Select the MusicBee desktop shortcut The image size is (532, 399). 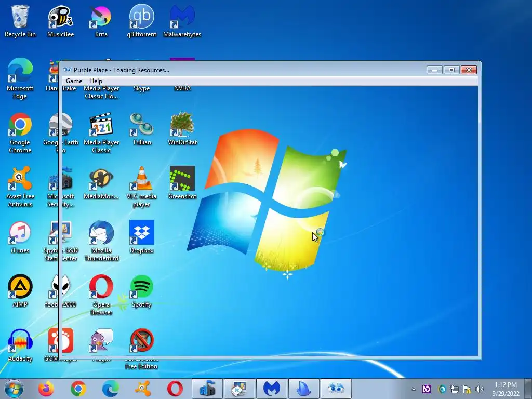[60, 21]
